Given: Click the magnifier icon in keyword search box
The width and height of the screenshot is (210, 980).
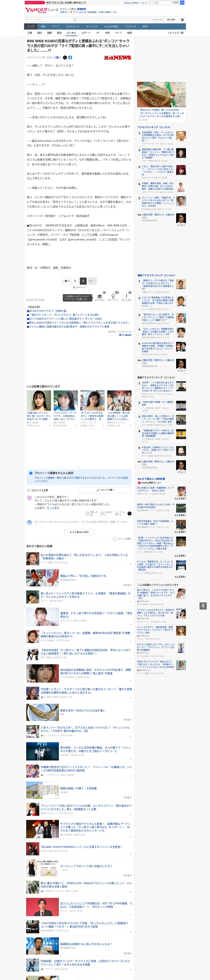Looking at the screenshot, I should (75, 20).
